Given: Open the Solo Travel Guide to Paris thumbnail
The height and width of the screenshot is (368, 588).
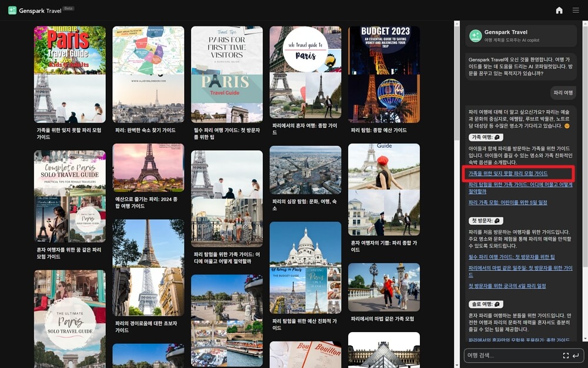Looking at the screenshot, I should [x=305, y=74].
